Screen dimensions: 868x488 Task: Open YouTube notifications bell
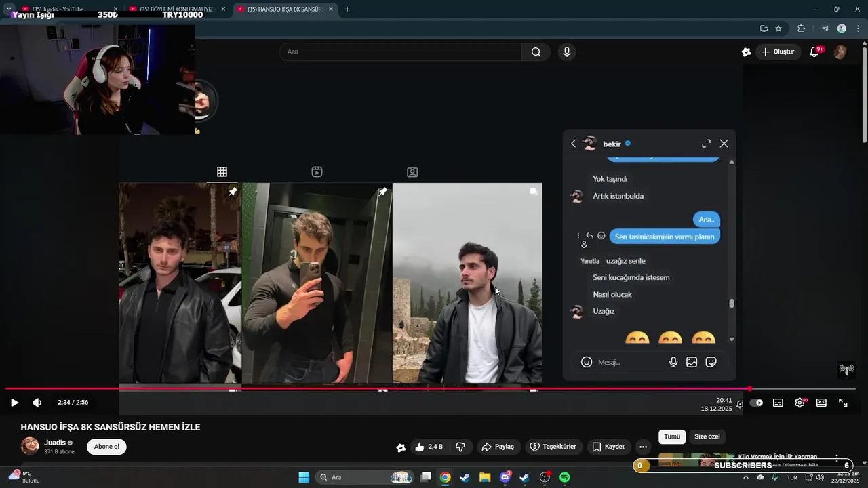(x=814, y=52)
